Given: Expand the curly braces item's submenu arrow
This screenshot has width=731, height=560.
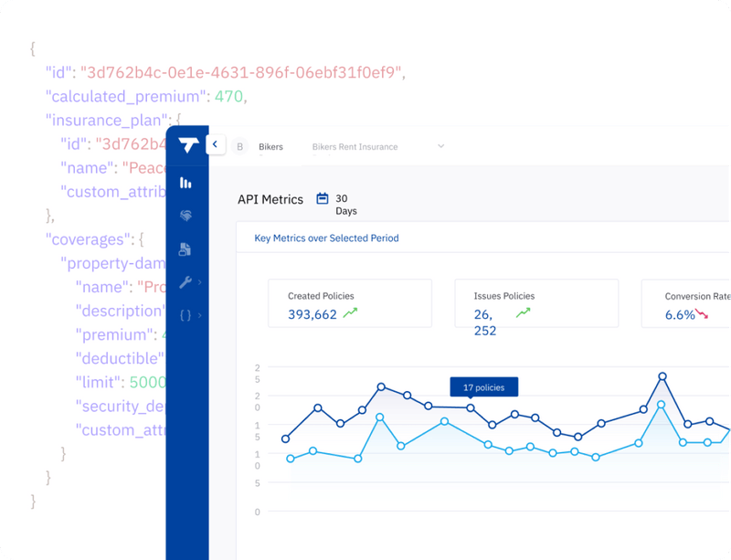Looking at the screenshot, I should [x=199, y=315].
